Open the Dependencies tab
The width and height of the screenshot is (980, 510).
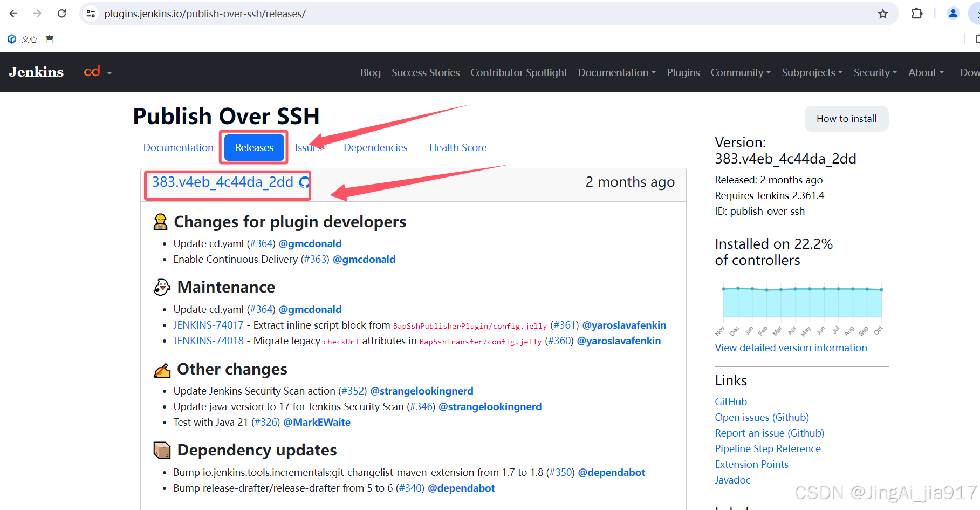[x=375, y=147]
